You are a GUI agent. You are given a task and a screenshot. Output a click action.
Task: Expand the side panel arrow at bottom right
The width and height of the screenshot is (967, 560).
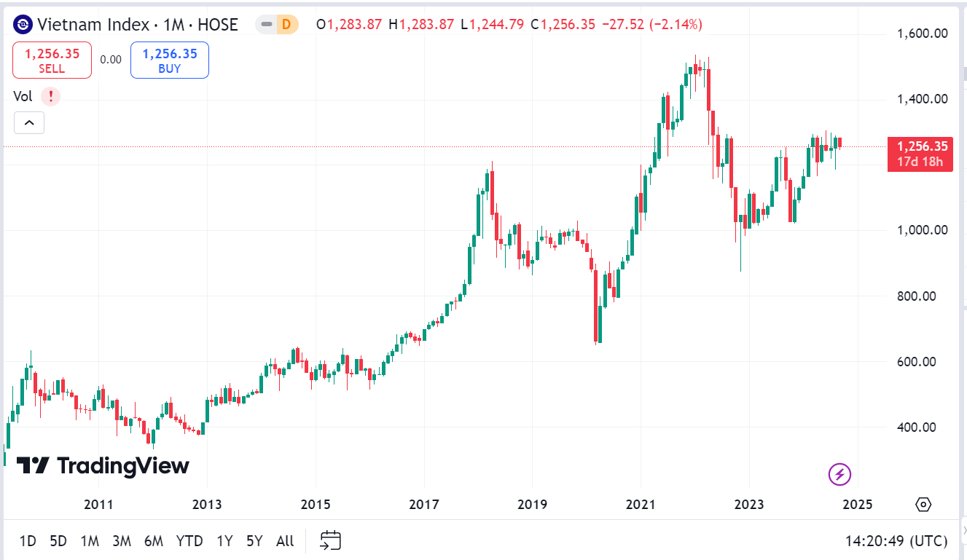point(964,532)
